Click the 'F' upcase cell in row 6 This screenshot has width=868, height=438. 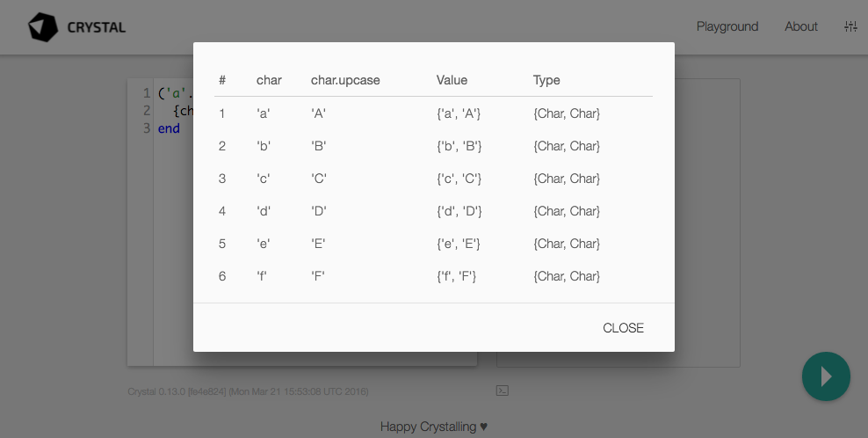[318, 276]
